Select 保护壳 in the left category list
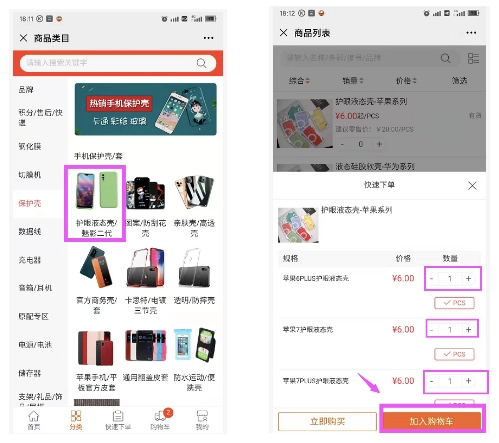The image size is (499, 443). pyautogui.click(x=30, y=203)
